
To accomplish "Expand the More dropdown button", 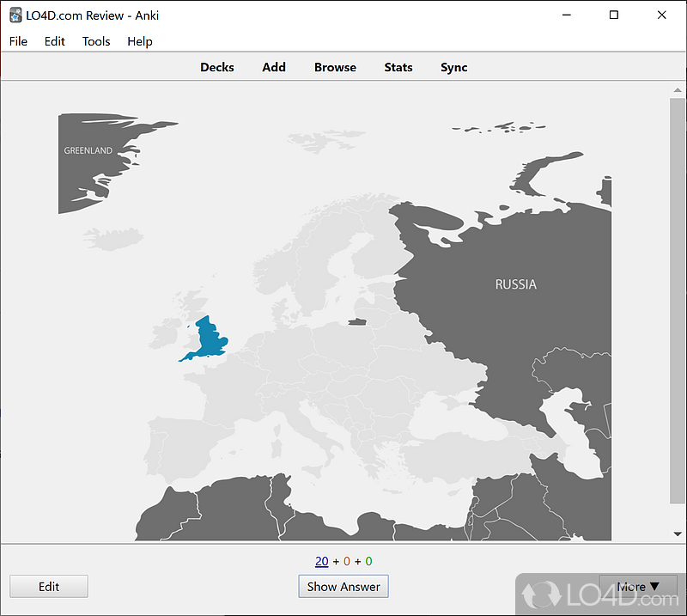I will point(637,587).
